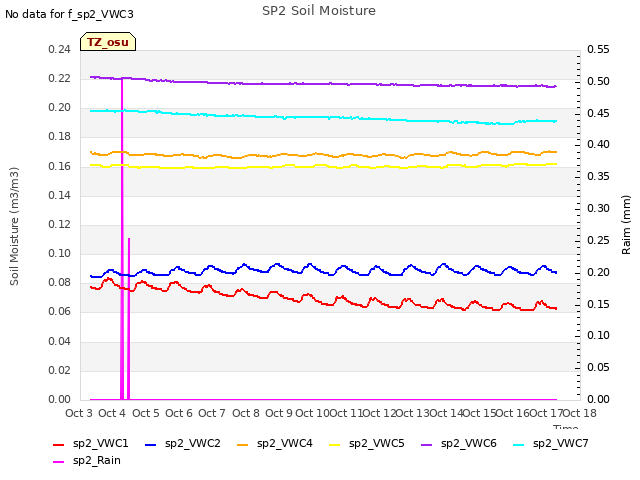Viewport: 640px width, 480px height.
Task: Click the Oct 18 x-axis tick label
Action: [579, 413]
